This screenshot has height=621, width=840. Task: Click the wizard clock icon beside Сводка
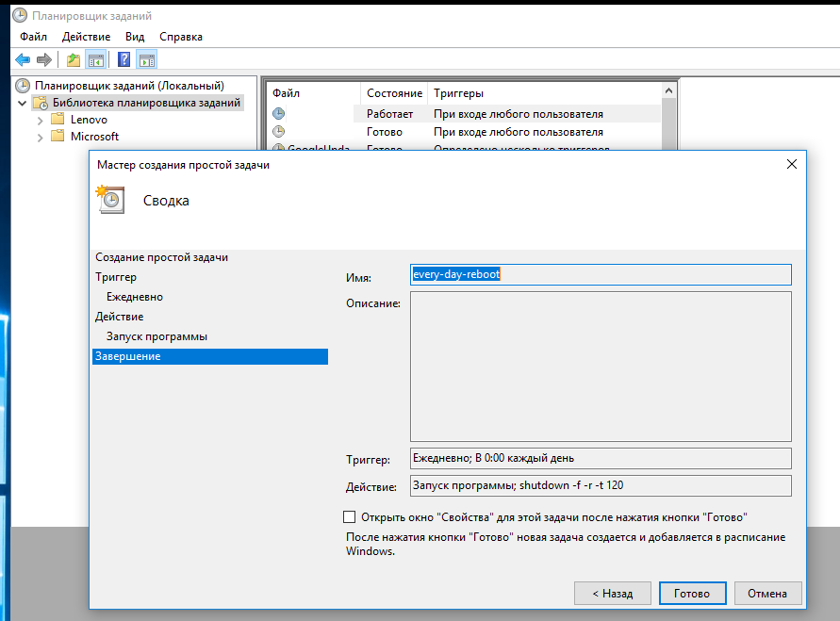click(110, 199)
